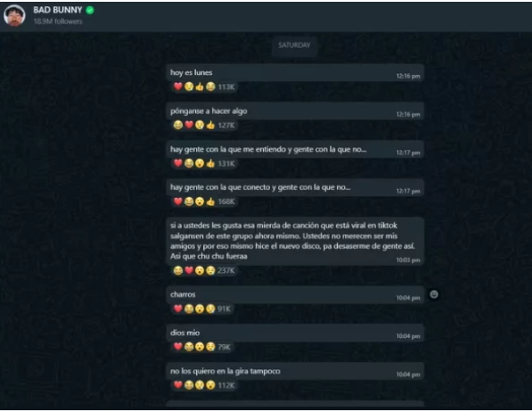Open reactions under 'hoy es lunes' message
Viewport: 532px width, 412px height.
point(204,87)
